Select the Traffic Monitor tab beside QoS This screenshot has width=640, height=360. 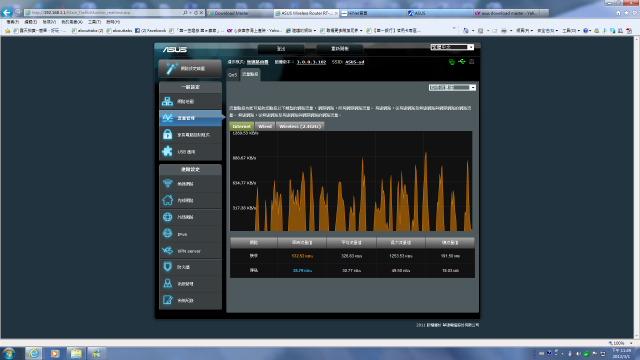(x=250, y=74)
